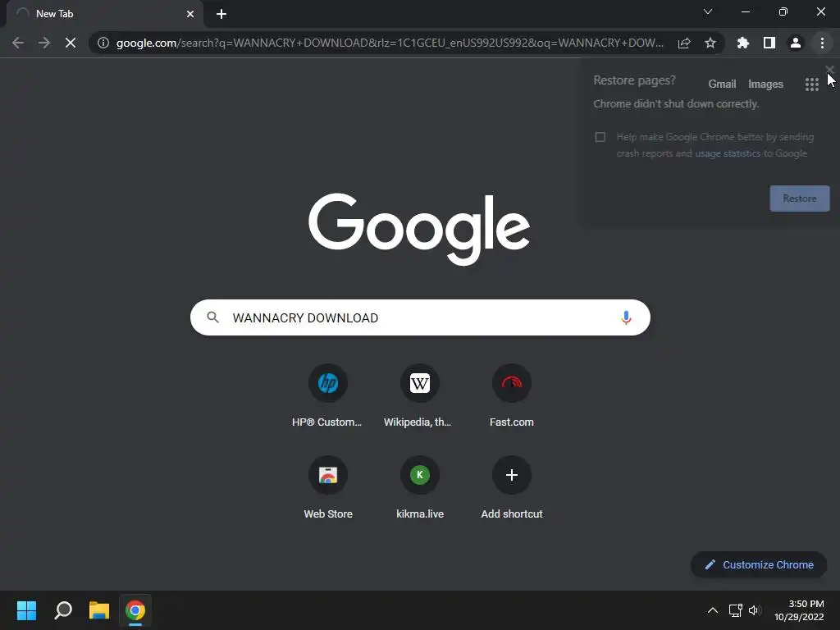Start voice search with microphone
This screenshot has width=840, height=630.
[626, 317]
